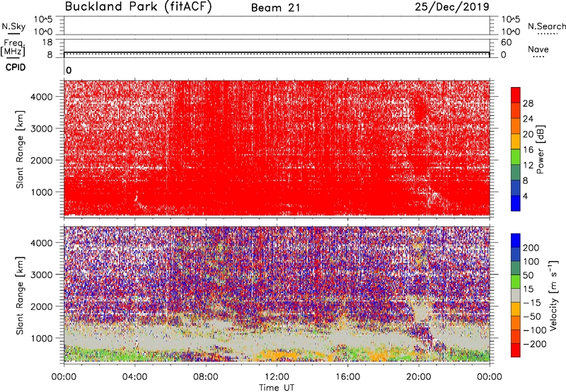
Task: Click the orange 20-24 dB power swatch
Action: point(516,127)
